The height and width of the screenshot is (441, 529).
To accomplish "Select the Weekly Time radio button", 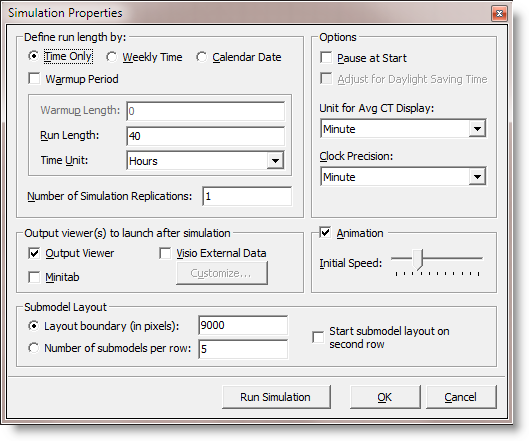I will click(111, 57).
